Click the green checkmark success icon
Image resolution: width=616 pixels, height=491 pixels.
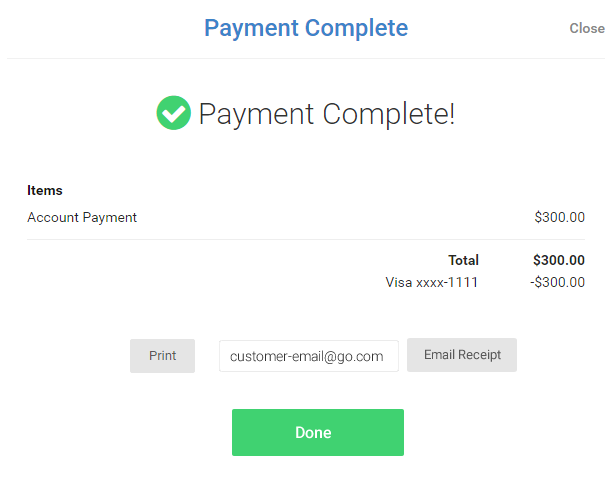[174, 113]
